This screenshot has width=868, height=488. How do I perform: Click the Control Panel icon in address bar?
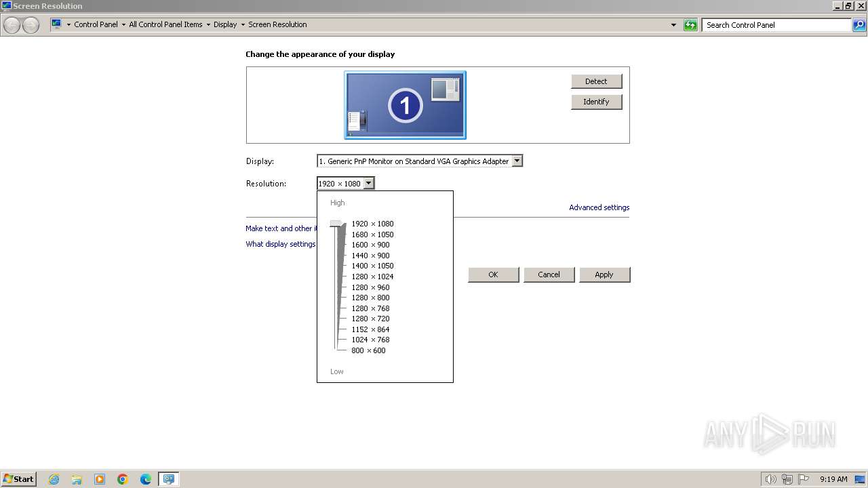57,24
